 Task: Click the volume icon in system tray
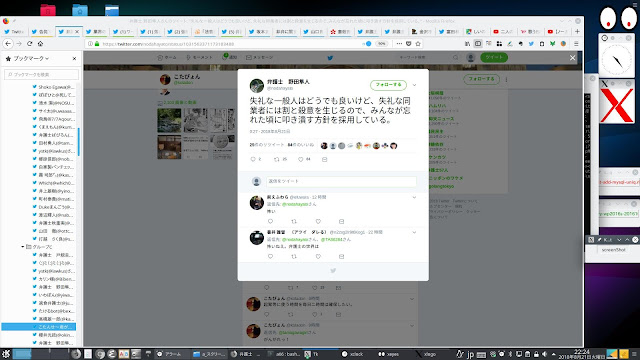[544, 354]
